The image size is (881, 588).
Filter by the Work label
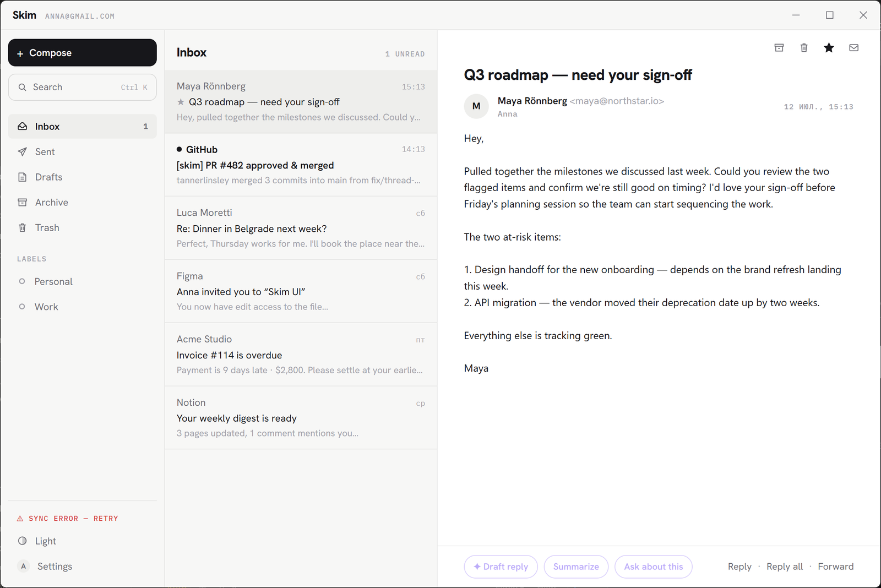(83, 307)
